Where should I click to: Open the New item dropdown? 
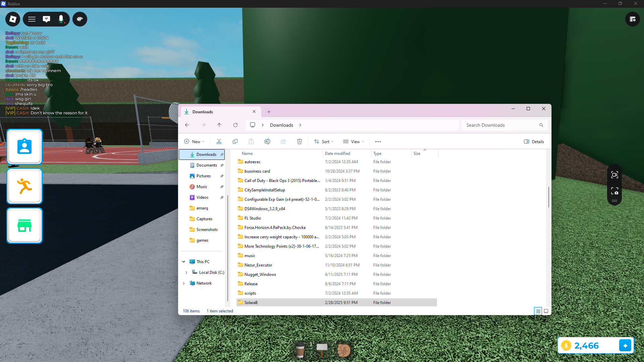[194, 141]
